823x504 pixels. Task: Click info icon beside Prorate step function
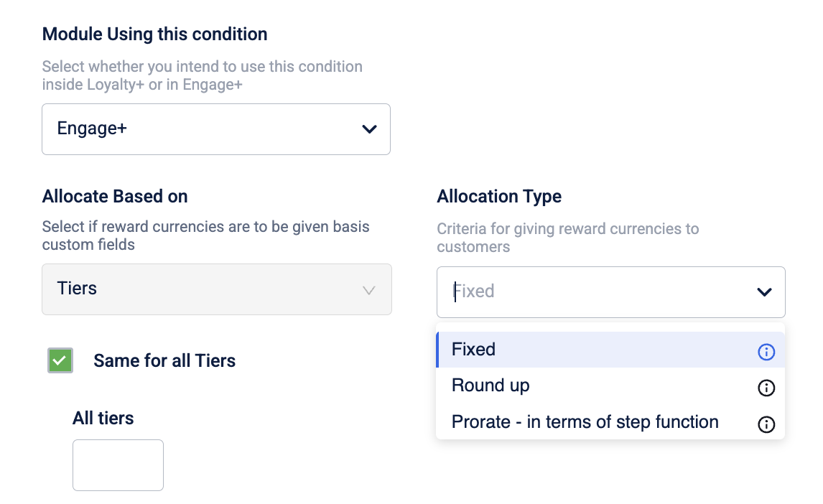(x=766, y=424)
